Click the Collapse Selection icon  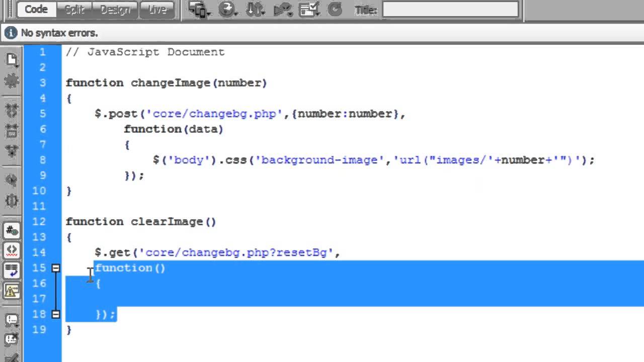click(x=12, y=131)
